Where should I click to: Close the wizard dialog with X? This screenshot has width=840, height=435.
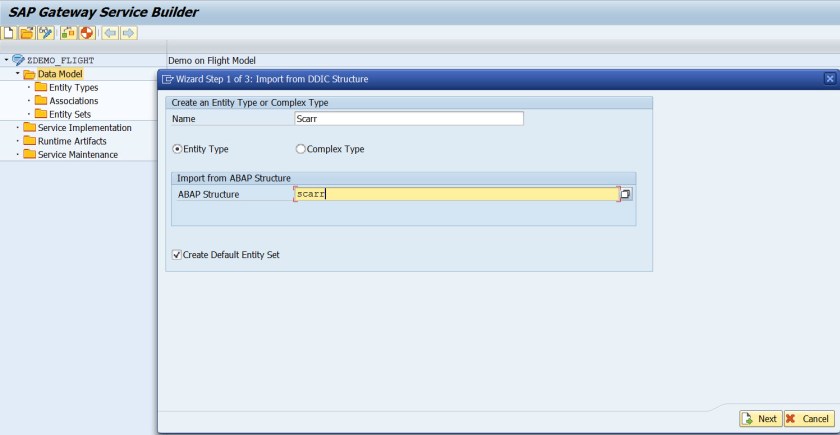pyautogui.click(x=830, y=79)
